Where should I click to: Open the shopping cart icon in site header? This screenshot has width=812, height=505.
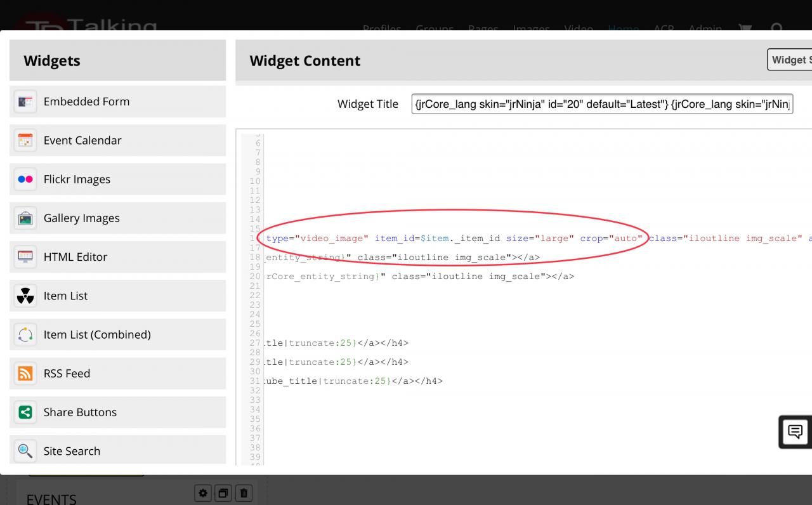745,29
